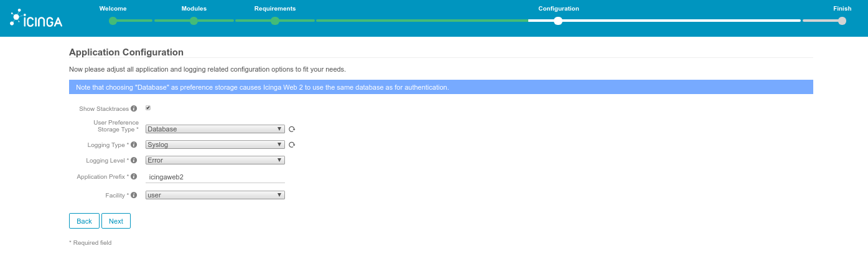This screenshot has height=266, width=868.
Task: Click info icon next to Facility
Action: click(134, 195)
